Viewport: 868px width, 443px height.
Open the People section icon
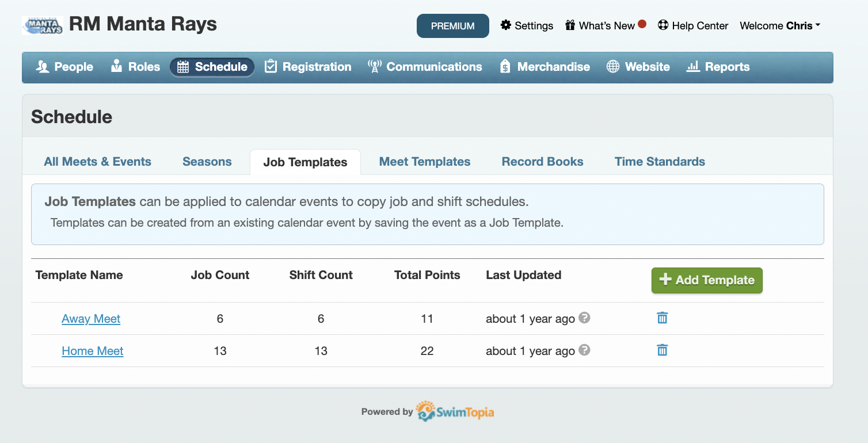[x=43, y=67]
